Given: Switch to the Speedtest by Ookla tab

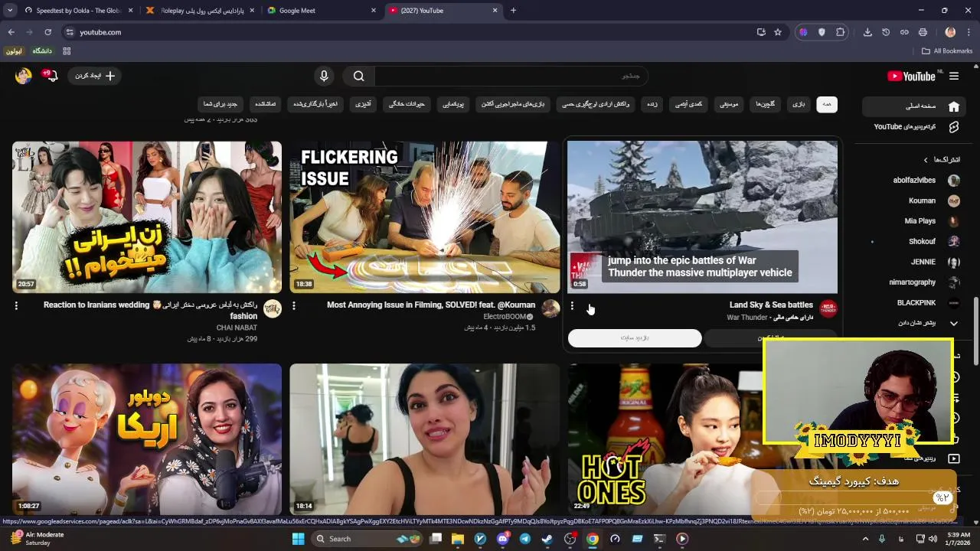Looking at the screenshot, I should (x=79, y=11).
